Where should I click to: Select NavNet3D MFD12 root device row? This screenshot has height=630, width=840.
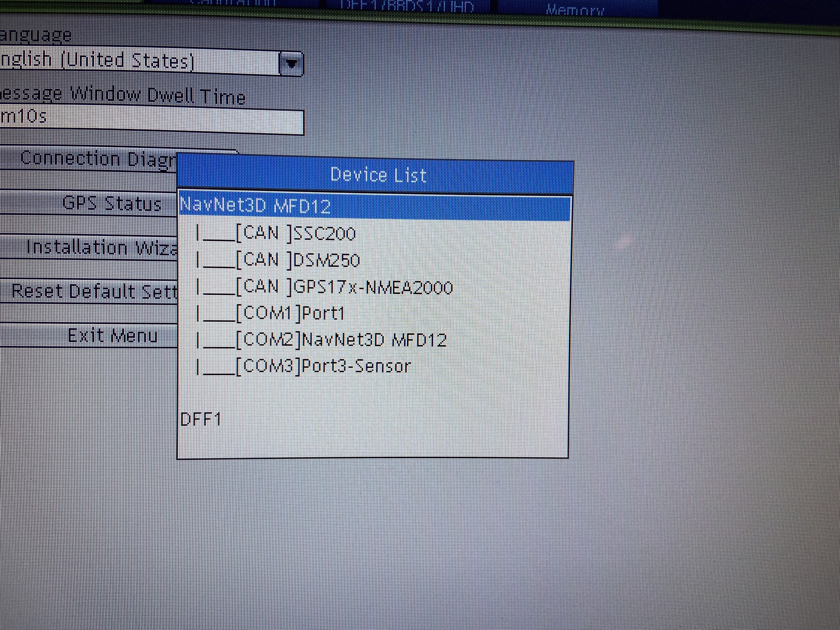(x=374, y=206)
